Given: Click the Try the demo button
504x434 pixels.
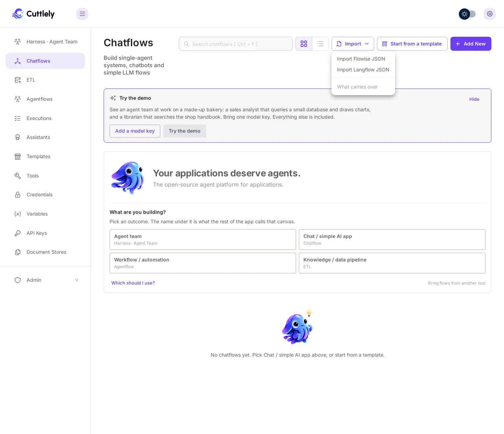Looking at the screenshot, I should 184,131.
